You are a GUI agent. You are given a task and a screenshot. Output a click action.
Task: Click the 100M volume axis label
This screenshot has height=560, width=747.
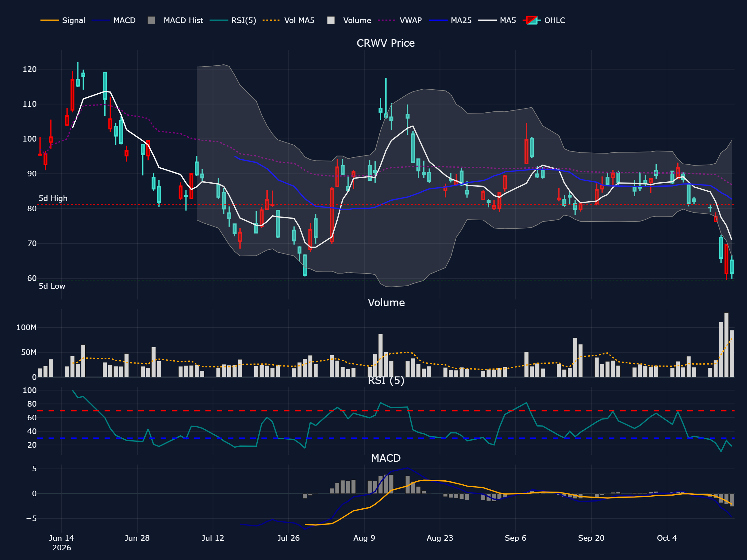click(26, 327)
